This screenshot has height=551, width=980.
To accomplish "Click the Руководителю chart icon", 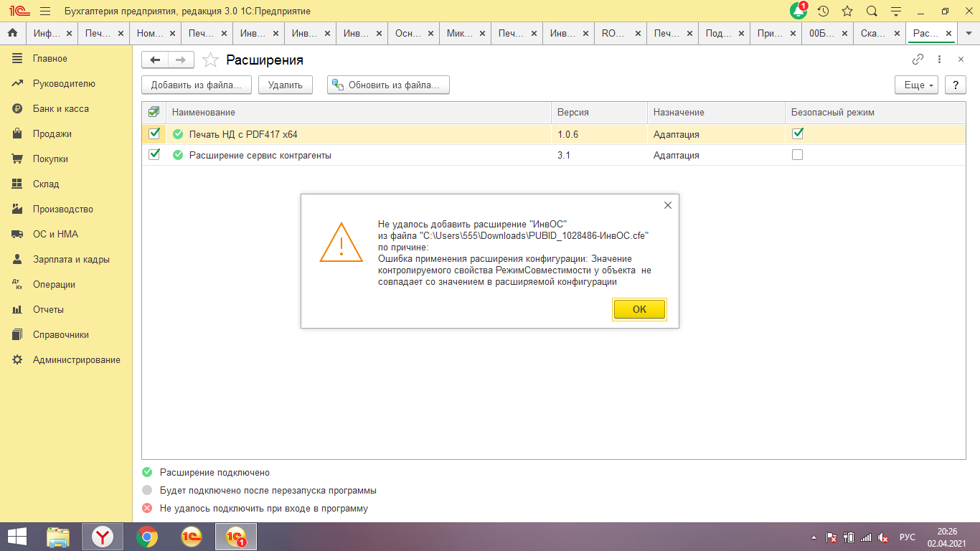I will (18, 83).
